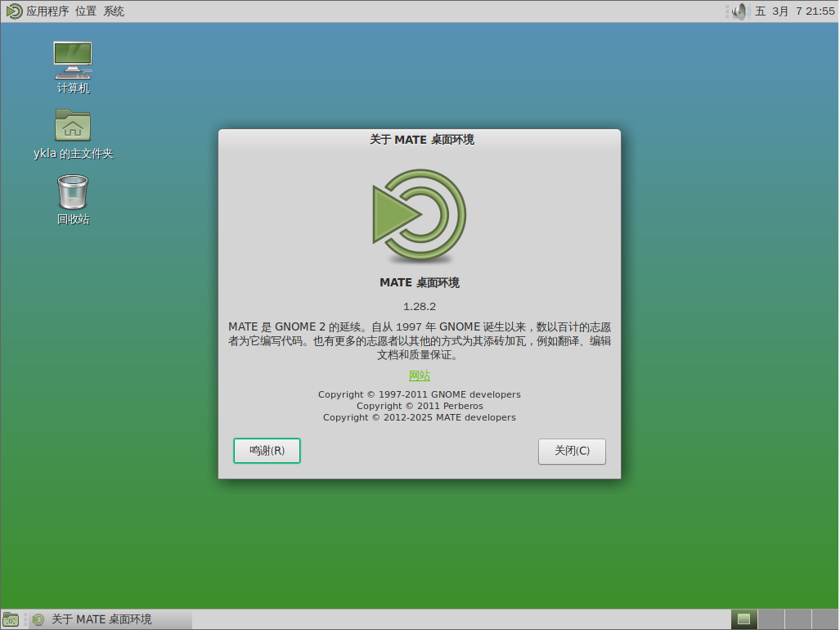The image size is (840, 630).
Task: Open the volume control speaker icon
Action: point(740,11)
